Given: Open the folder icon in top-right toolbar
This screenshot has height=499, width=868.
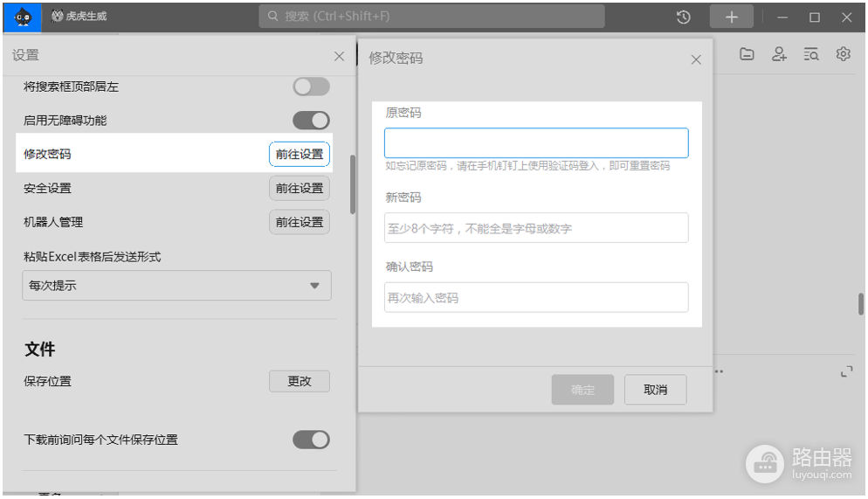Looking at the screenshot, I should (747, 53).
